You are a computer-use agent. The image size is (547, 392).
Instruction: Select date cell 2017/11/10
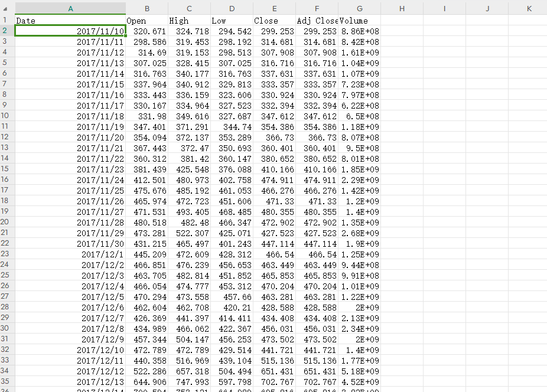pyautogui.click(x=70, y=31)
